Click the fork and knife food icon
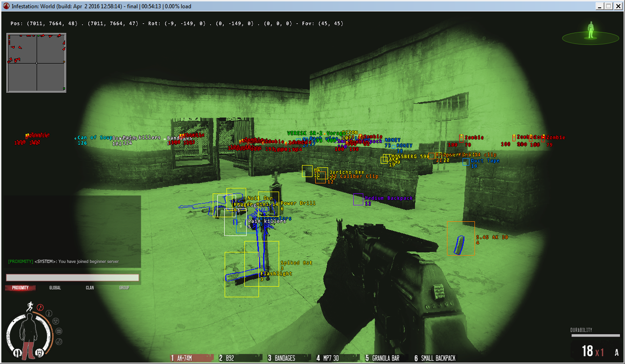 click(19, 352)
